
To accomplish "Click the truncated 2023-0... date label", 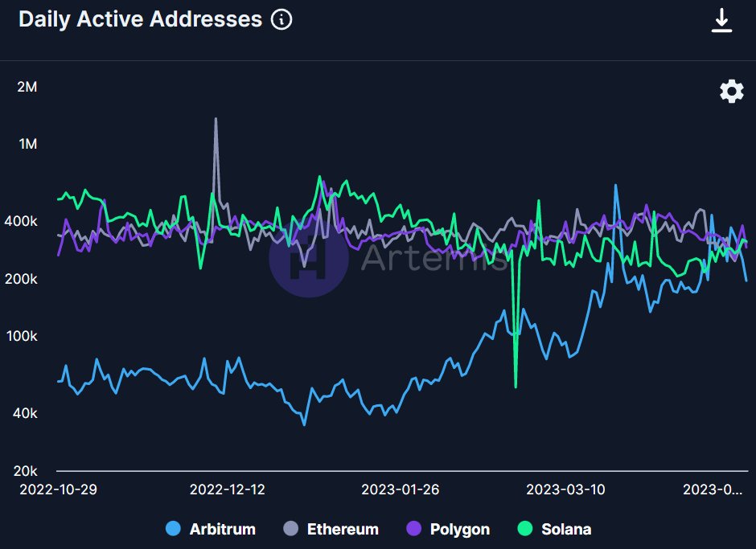I will coord(713,490).
